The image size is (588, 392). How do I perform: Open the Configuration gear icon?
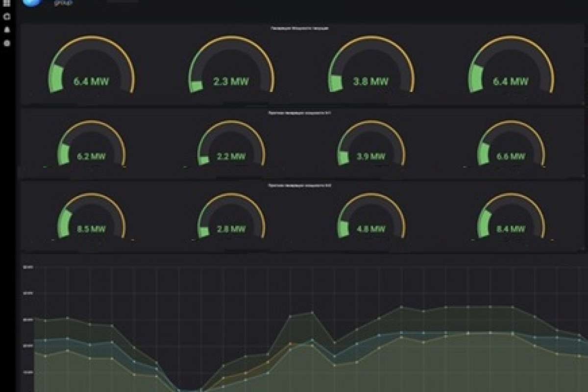(x=7, y=43)
